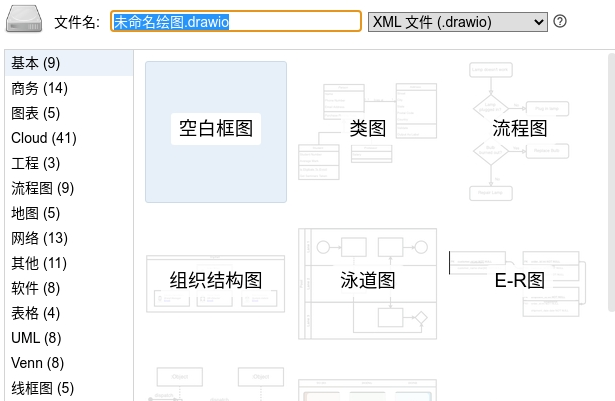Switch to the 图表 (5) category
The height and width of the screenshot is (401, 615).
coord(69,113)
